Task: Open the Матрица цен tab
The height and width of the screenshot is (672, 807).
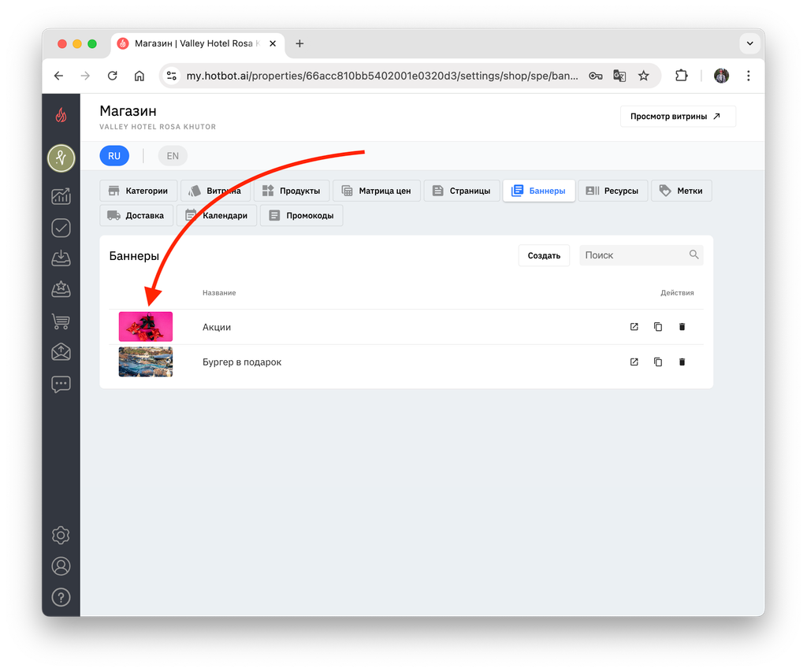Action: pyautogui.click(x=377, y=191)
